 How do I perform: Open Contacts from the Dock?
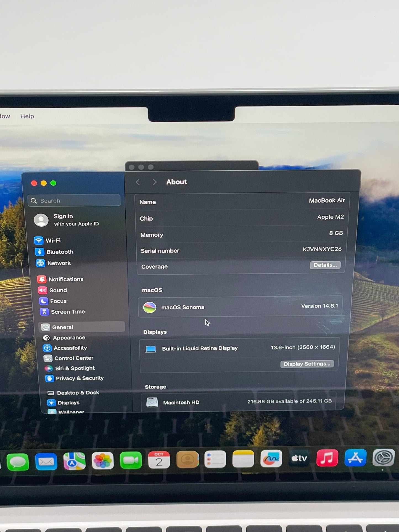coord(187,459)
